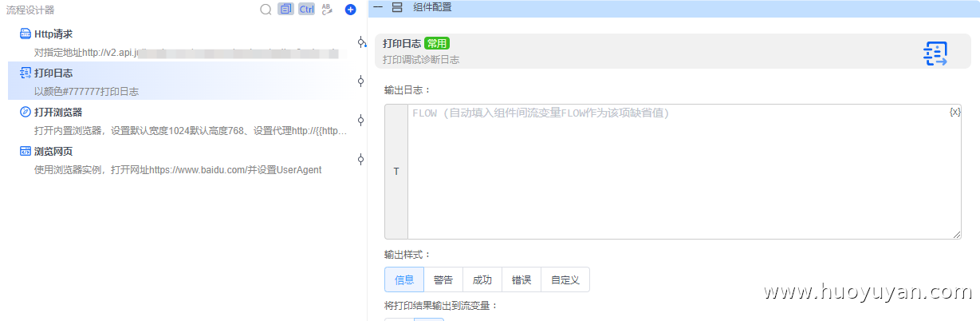Click description '打开内置浏览器，设置默认宽度1024'
Screen dimensions: 980x321
pos(191,131)
